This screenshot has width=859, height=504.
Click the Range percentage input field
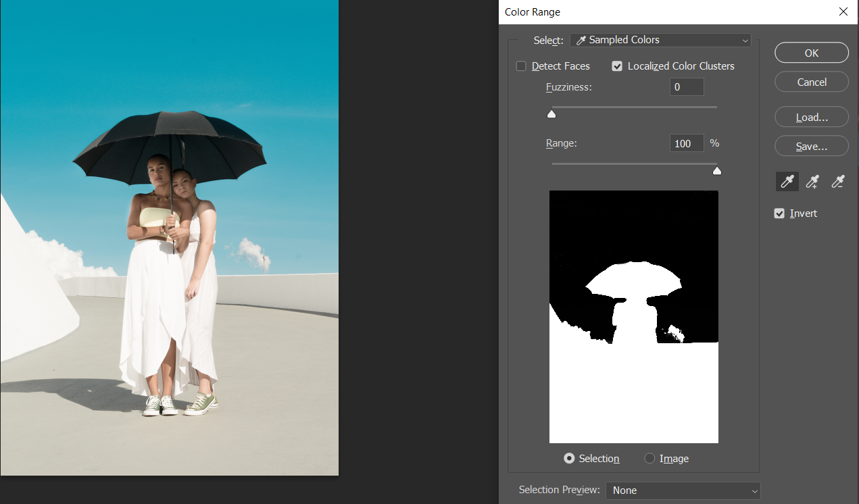(686, 143)
